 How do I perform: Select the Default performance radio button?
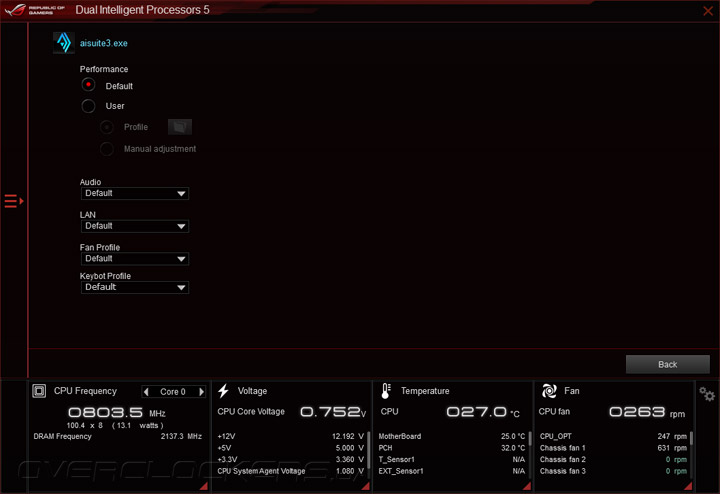[x=88, y=85]
